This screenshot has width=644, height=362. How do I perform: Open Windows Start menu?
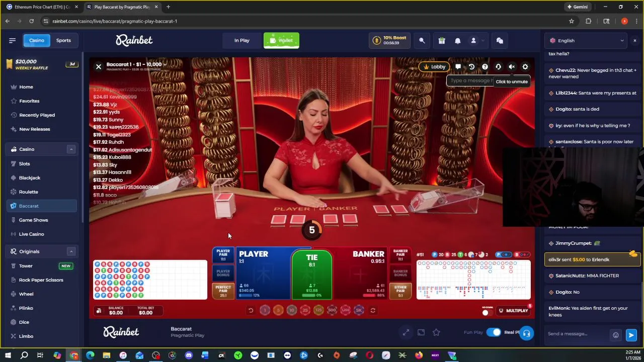pos(8,355)
